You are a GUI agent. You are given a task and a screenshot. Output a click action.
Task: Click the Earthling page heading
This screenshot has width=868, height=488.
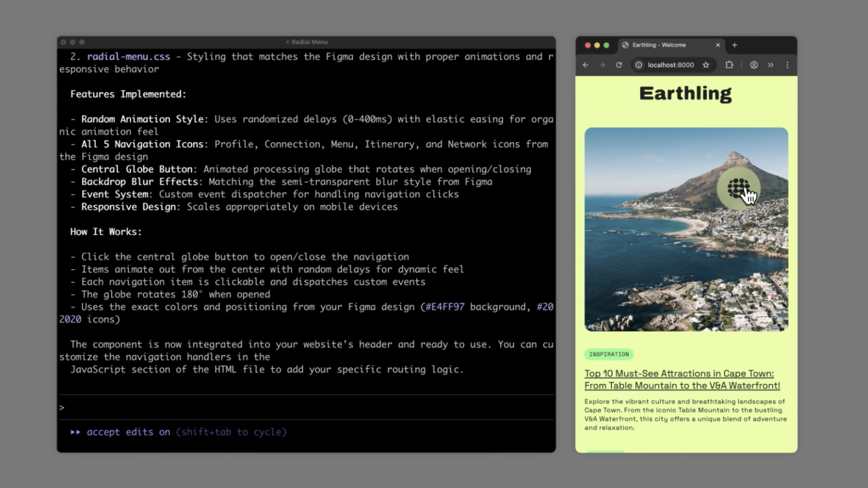[685, 93]
